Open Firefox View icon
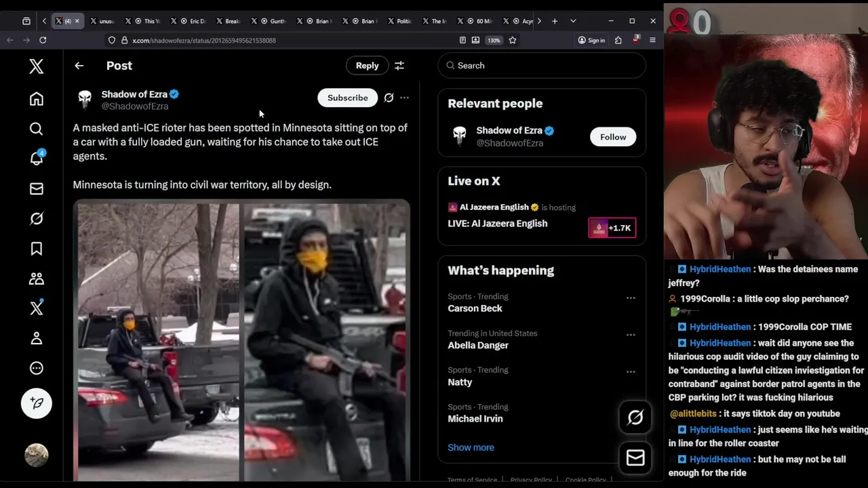868x488 pixels. tap(26, 21)
